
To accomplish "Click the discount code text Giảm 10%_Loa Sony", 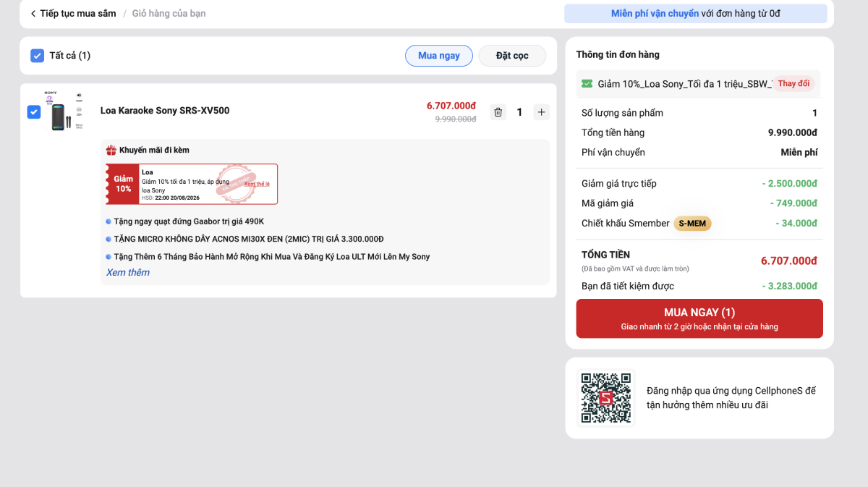I will [x=684, y=84].
